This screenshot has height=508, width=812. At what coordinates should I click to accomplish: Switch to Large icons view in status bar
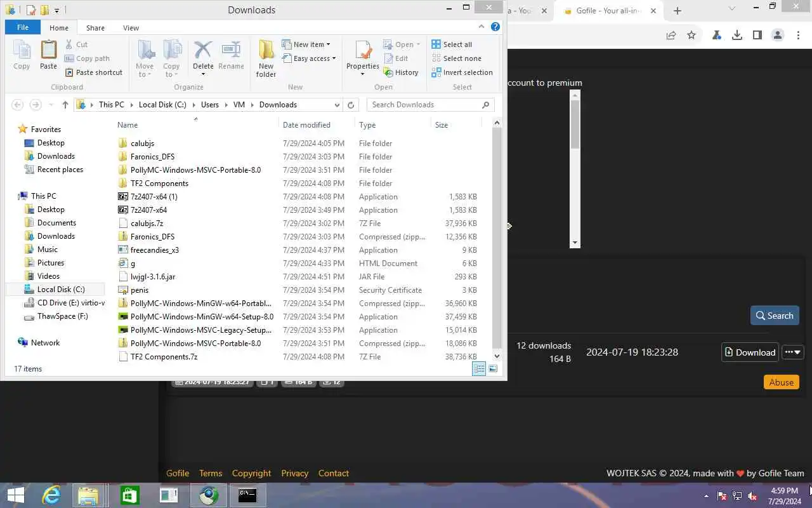point(493,369)
